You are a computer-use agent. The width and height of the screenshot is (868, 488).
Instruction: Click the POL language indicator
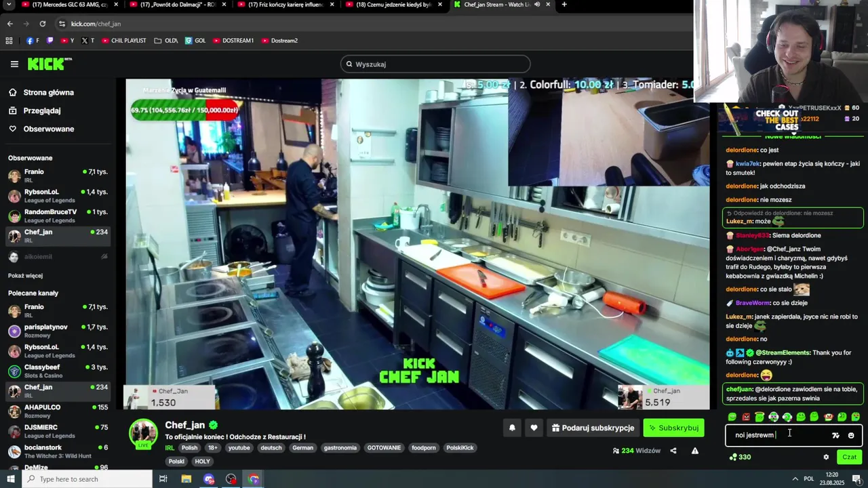tap(809, 479)
